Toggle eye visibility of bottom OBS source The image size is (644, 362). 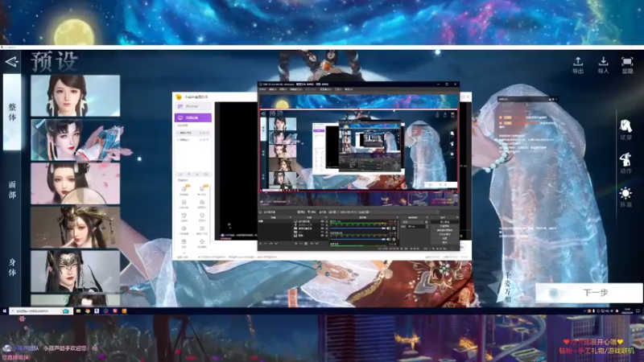click(322, 236)
